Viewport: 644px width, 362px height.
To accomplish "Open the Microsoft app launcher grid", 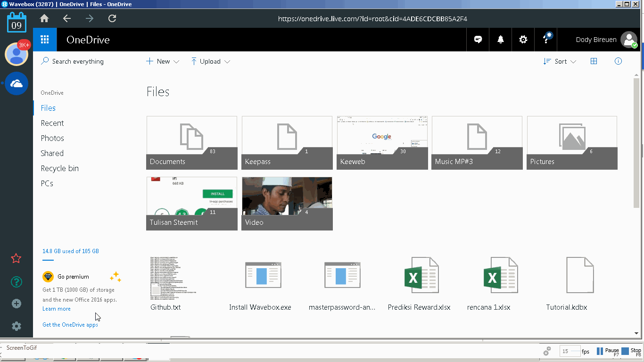I will (45, 40).
